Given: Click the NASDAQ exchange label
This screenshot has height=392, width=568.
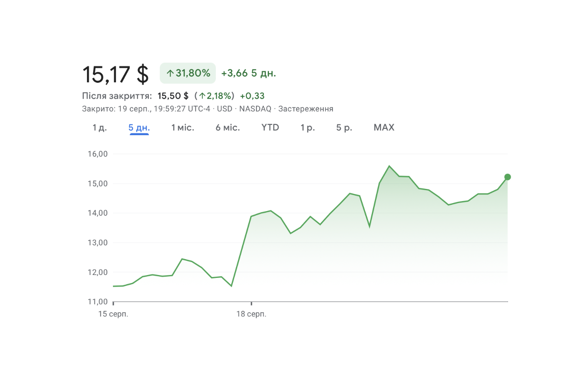Looking at the screenshot, I should point(255,109).
